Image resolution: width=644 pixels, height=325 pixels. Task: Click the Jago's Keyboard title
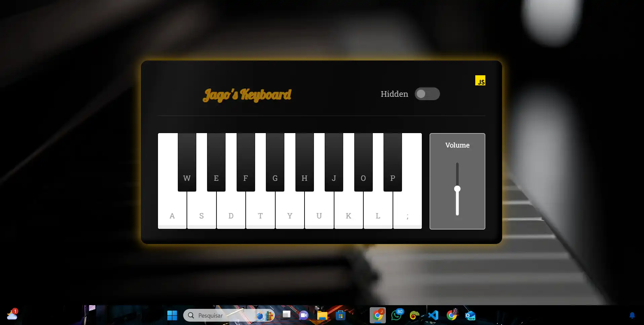[x=247, y=95]
